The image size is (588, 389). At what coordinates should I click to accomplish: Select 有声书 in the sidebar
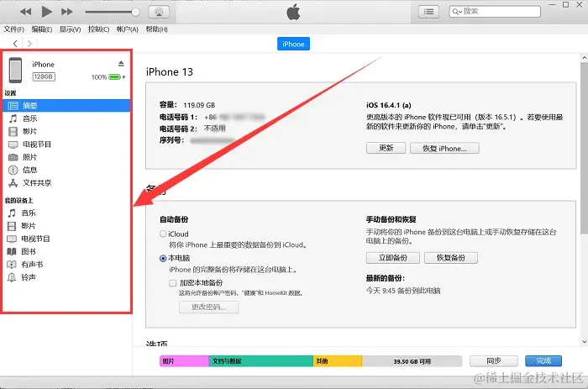click(66, 265)
